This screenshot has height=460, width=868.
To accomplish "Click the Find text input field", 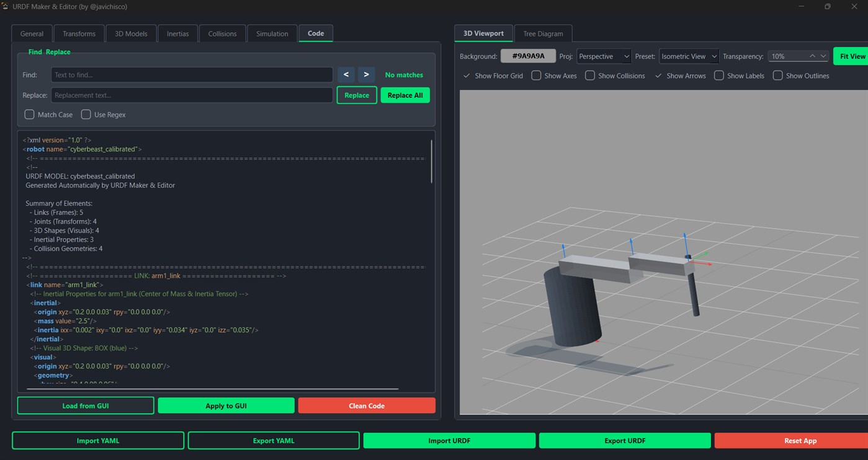I will tap(192, 75).
